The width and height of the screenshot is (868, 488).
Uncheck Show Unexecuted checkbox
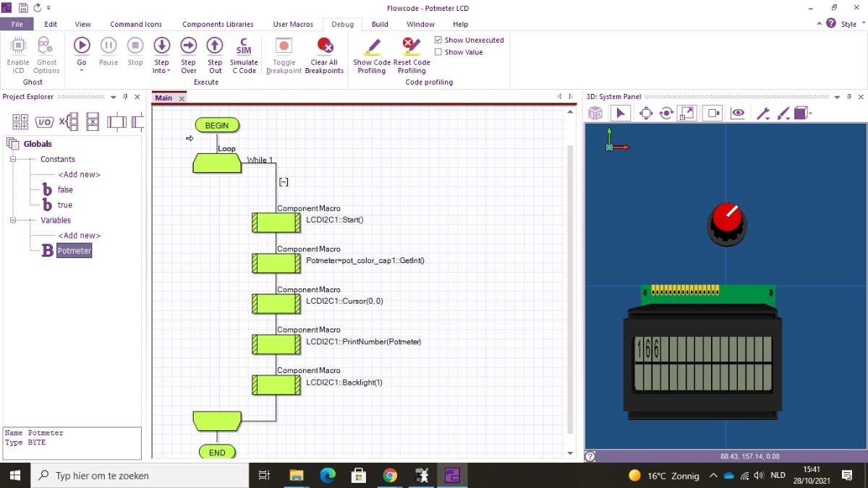point(438,40)
